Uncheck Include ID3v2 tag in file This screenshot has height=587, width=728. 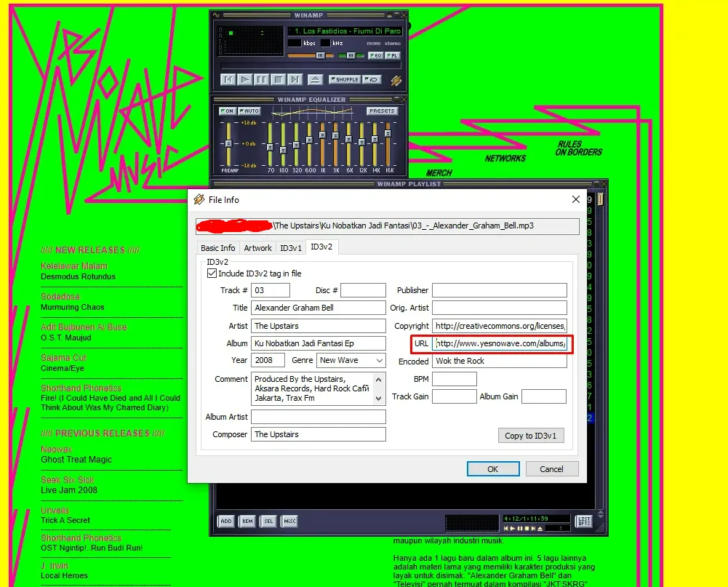pyautogui.click(x=212, y=273)
